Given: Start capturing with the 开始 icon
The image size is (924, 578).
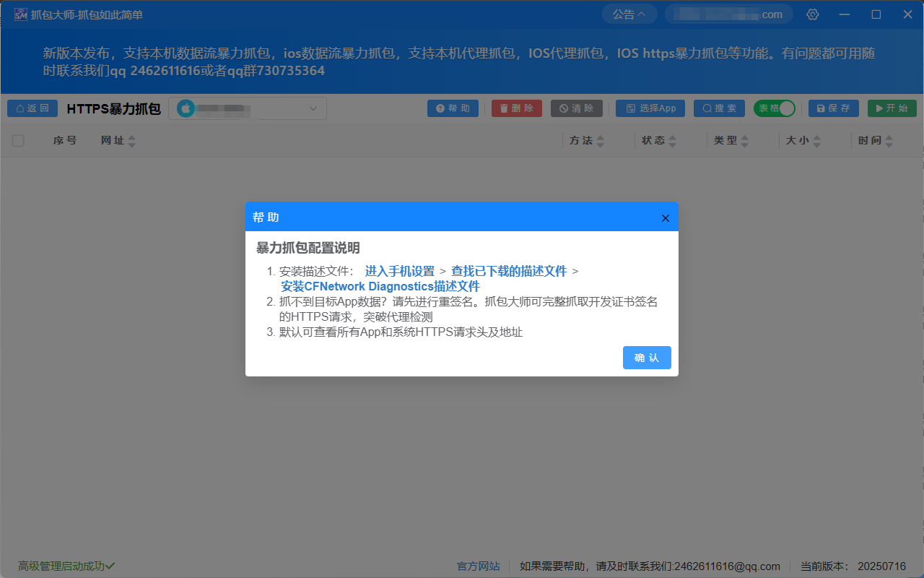Looking at the screenshot, I should tap(892, 108).
